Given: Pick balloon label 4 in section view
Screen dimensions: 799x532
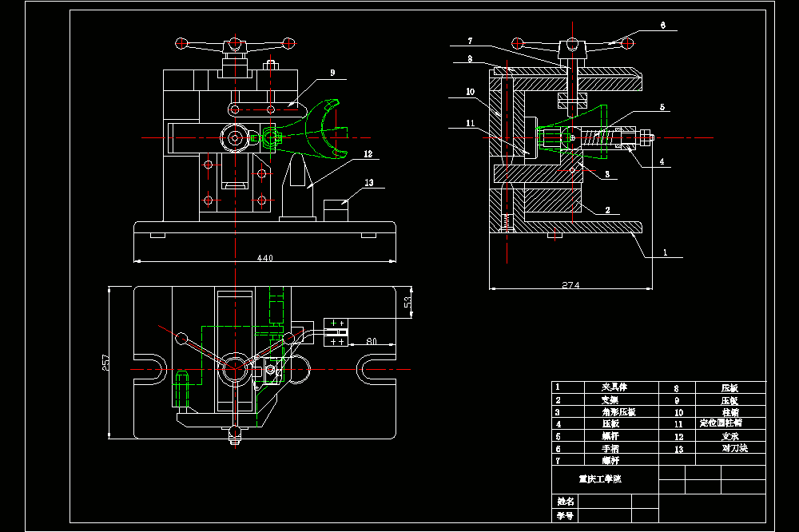Looking at the screenshot, I should tap(662, 161).
